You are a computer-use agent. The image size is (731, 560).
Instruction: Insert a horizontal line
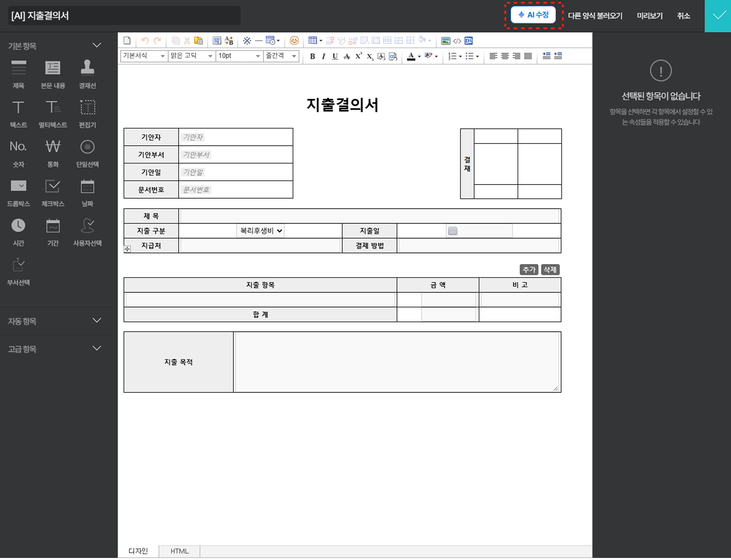[x=259, y=41]
